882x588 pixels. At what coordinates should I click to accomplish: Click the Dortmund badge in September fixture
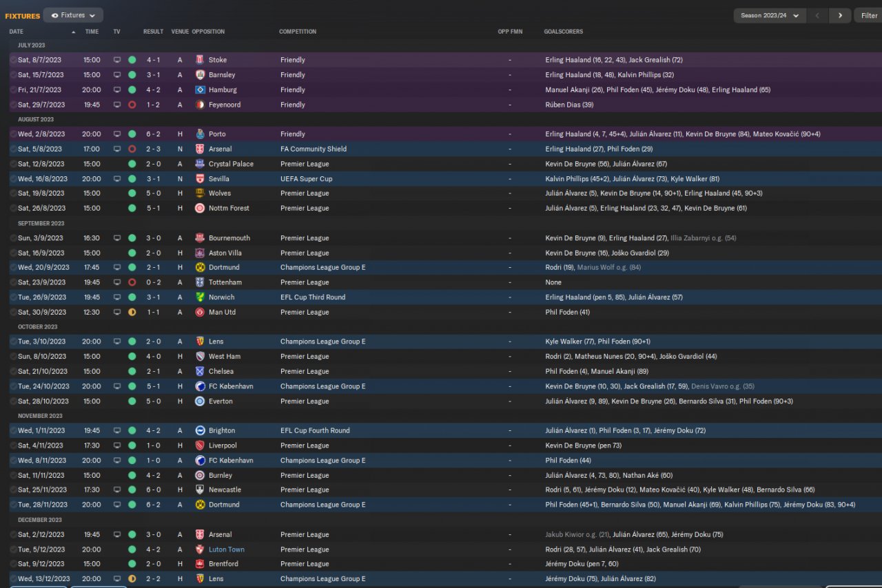point(200,268)
